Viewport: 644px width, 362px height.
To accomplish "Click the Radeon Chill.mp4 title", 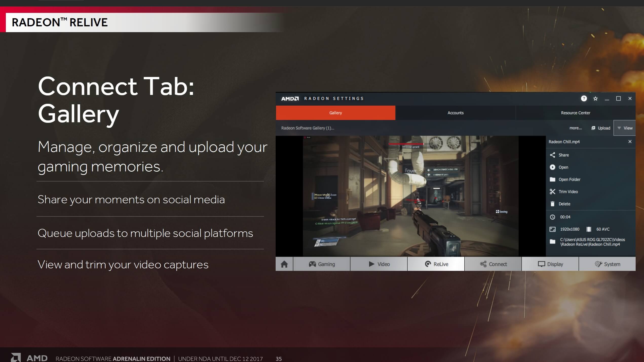I will [564, 142].
